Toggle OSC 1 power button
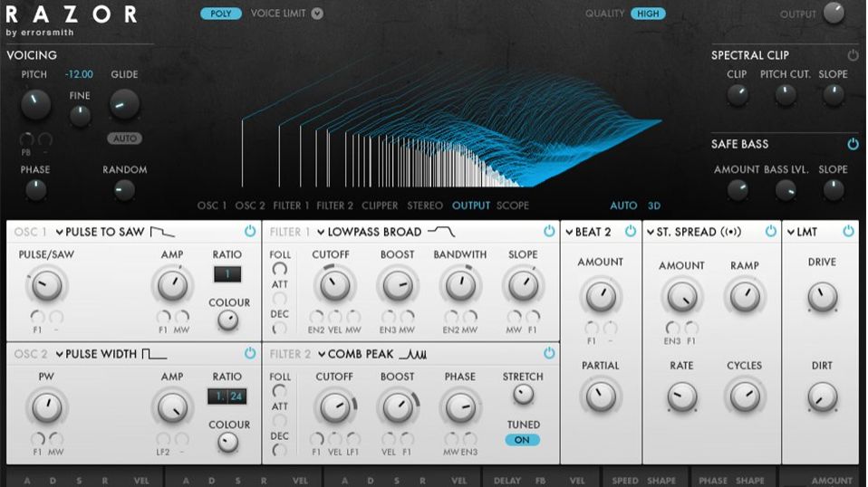Screen dimensions: 868x487 [x=250, y=231]
